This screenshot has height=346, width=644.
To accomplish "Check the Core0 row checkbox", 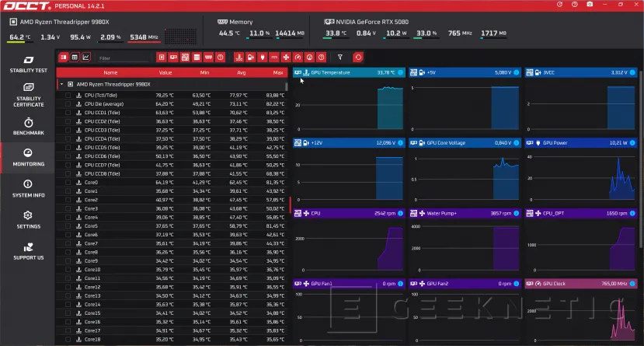I will coord(68,182).
